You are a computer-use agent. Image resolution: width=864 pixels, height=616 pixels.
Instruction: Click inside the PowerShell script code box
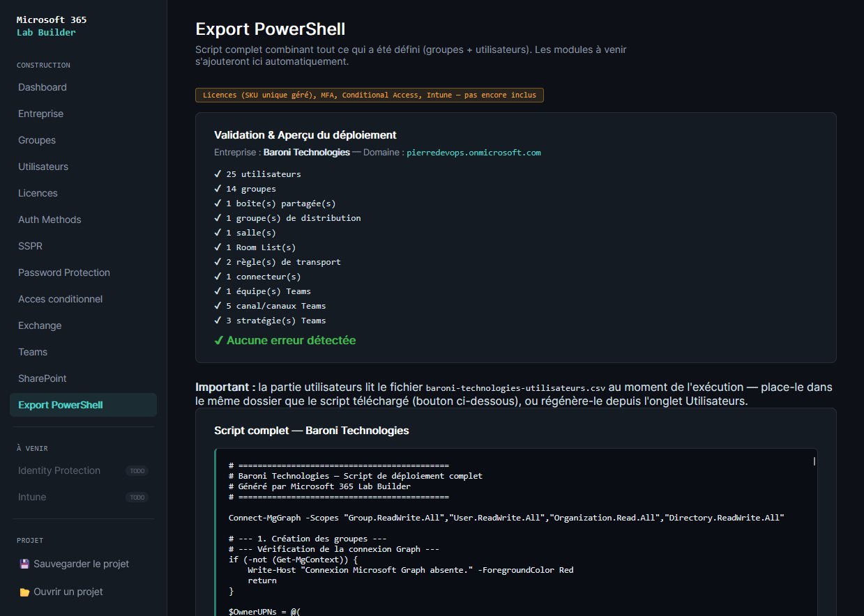tap(516, 532)
